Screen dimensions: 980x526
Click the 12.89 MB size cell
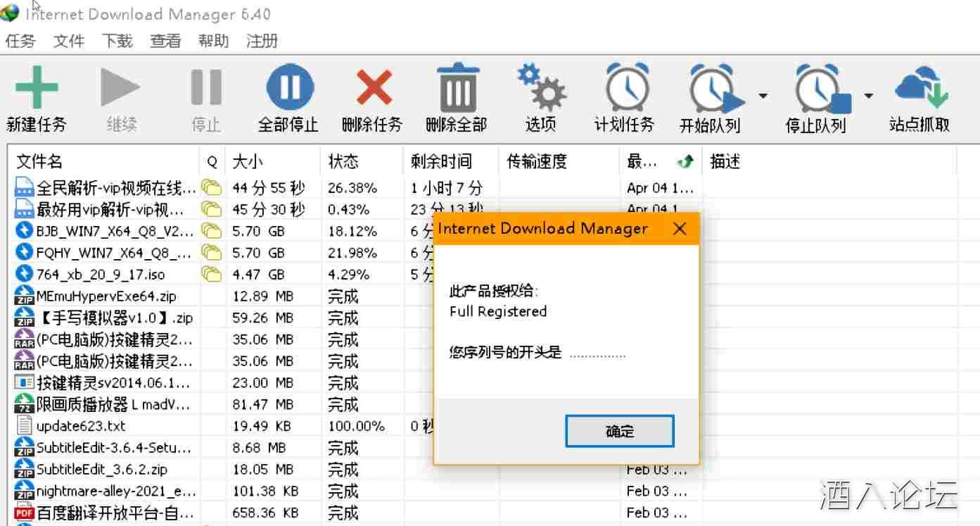[x=263, y=296]
